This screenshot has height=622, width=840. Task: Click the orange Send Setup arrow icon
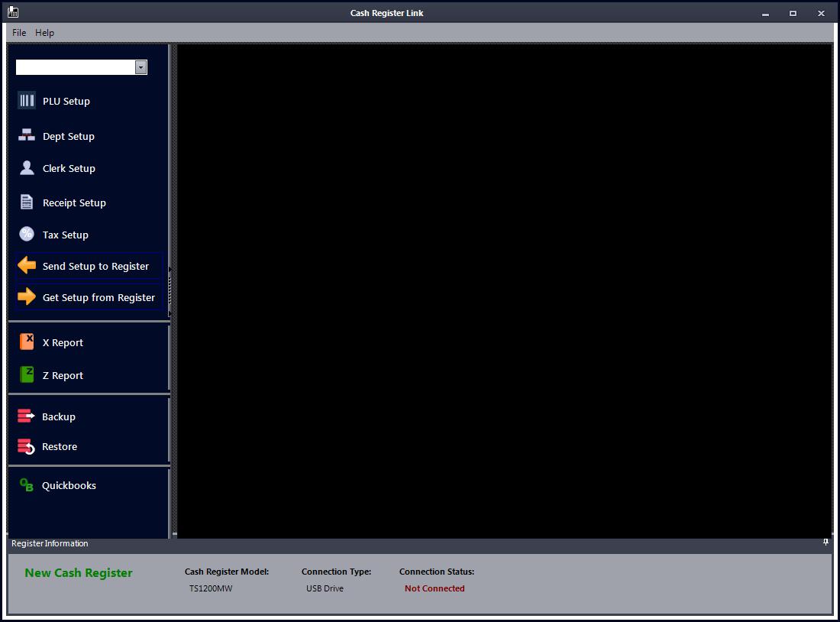click(x=27, y=266)
